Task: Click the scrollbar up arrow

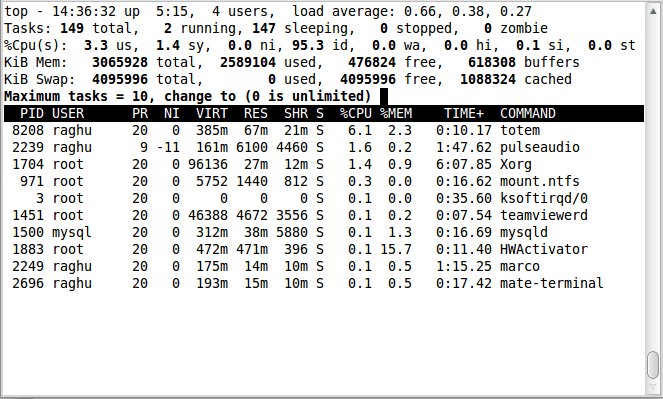Action: pos(653,10)
